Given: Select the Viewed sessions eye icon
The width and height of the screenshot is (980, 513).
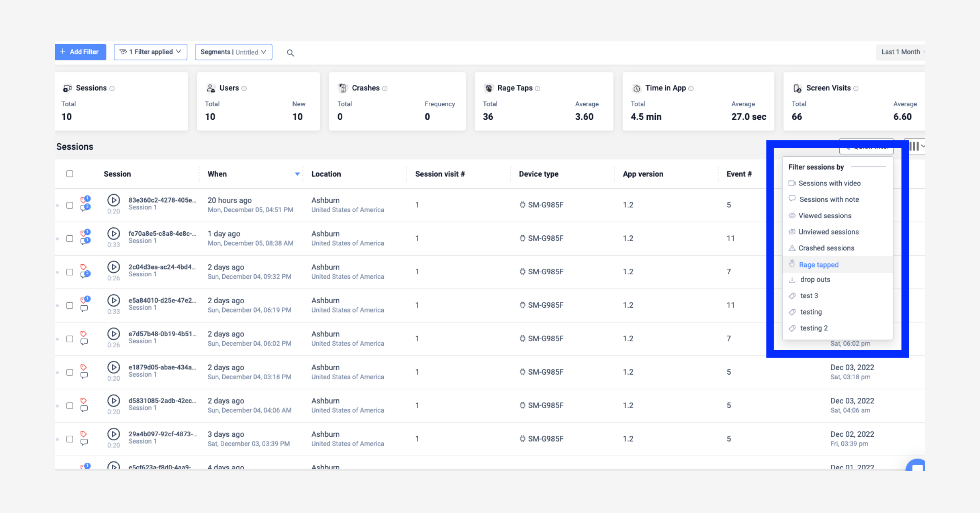Looking at the screenshot, I should [x=792, y=216].
